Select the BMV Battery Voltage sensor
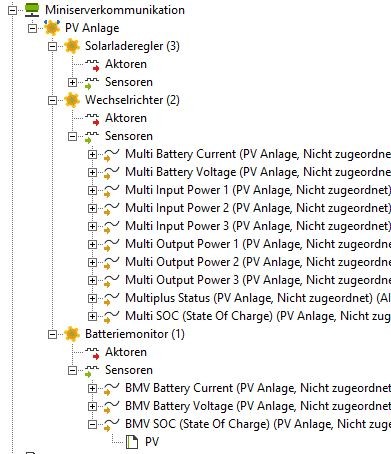 coord(258,406)
